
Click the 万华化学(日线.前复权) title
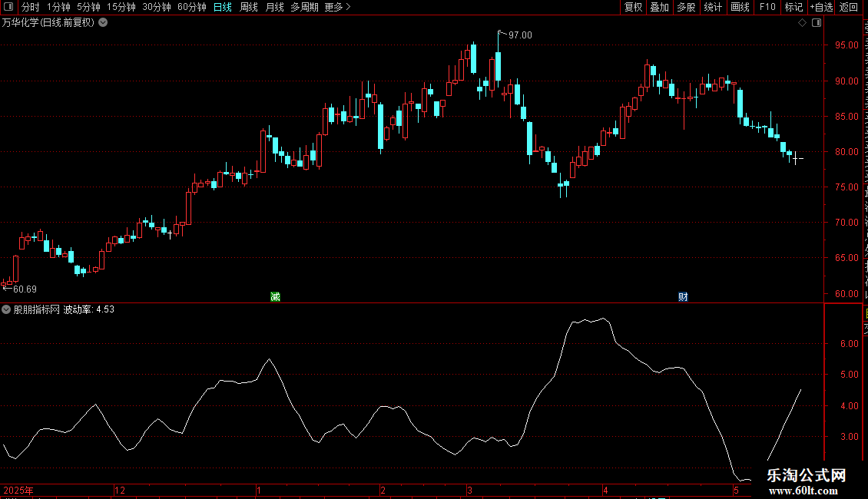tap(48, 23)
